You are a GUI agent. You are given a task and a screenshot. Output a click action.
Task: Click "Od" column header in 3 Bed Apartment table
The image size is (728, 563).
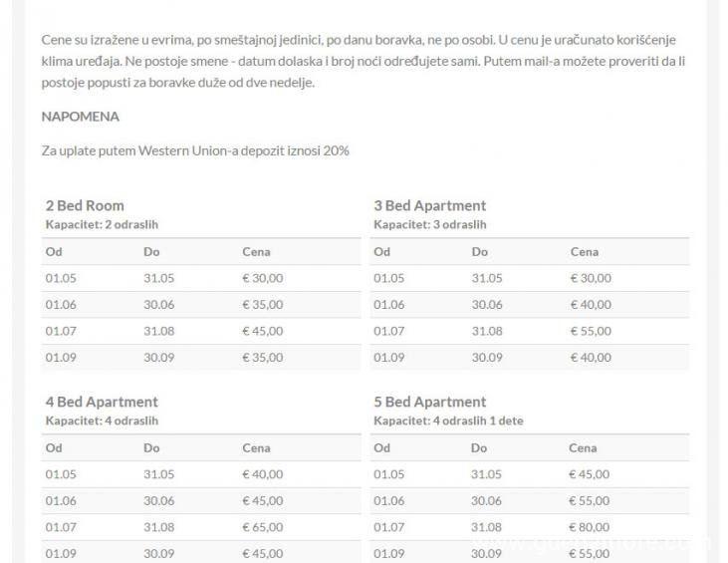tap(381, 252)
